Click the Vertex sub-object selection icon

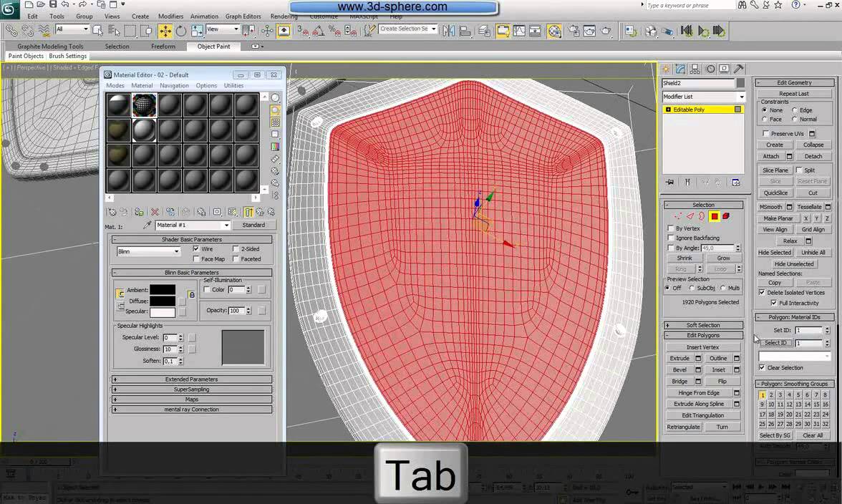coord(677,216)
